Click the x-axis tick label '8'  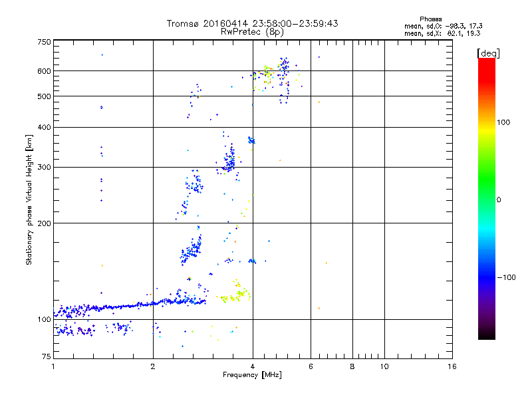(352, 366)
